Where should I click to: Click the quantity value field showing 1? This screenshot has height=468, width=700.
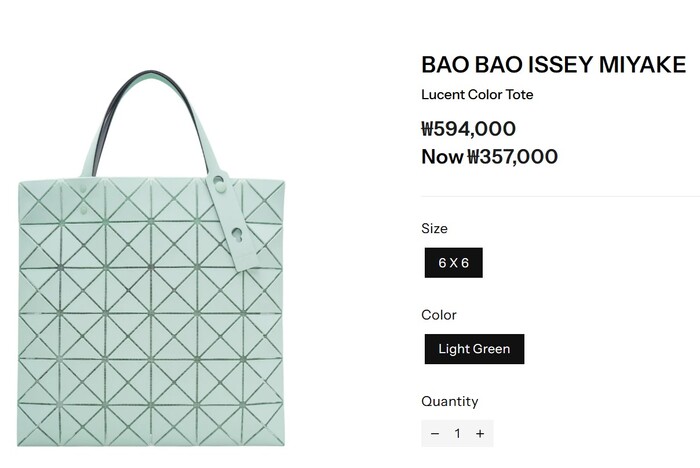tap(457, 433)
